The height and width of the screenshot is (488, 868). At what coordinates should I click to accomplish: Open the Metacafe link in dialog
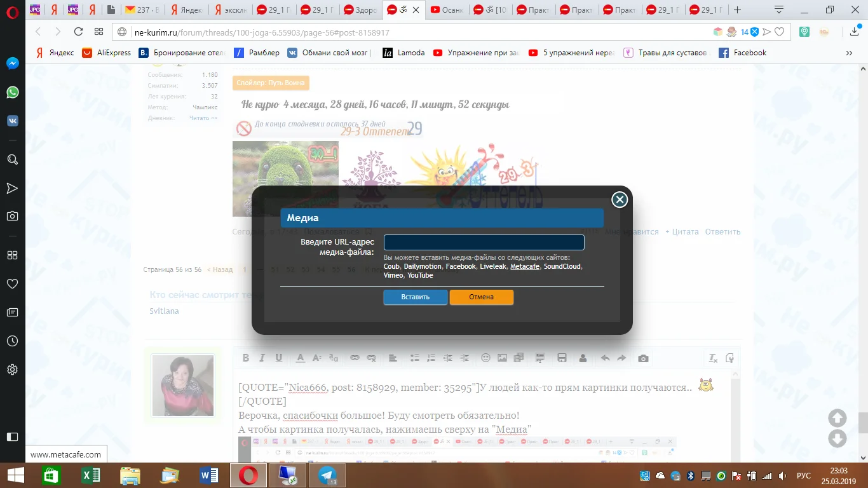coord(525,266)
